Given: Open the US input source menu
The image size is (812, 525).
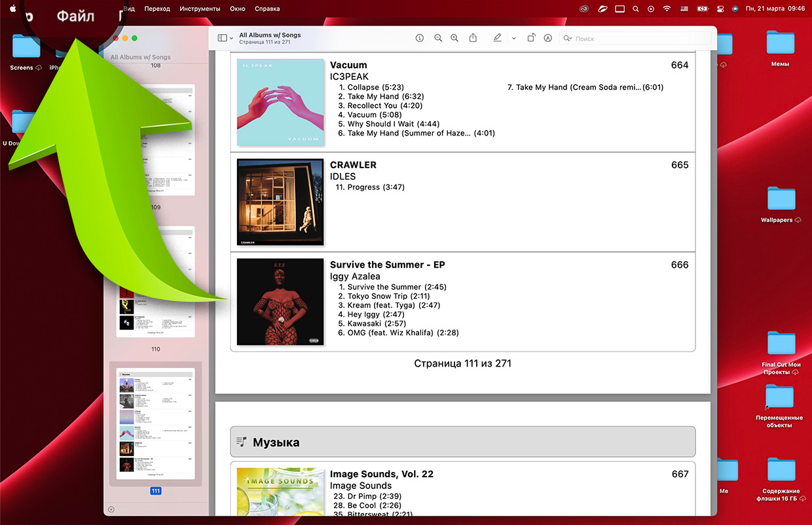Looking at the screenshot, I should [x=684, y=9].
